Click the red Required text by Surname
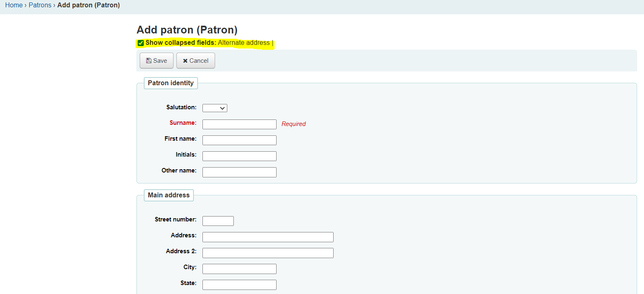 click(x=294, y=124)
